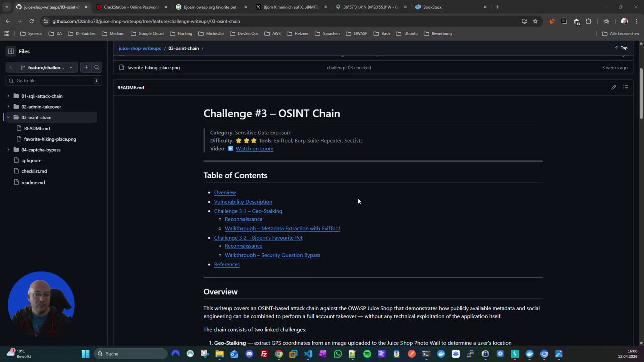The width and height of the screenshot is (644, 362).
Task: Jump to Walkthrough – Metadata Extraction with ExifTool
Action: tap(282, 228)
